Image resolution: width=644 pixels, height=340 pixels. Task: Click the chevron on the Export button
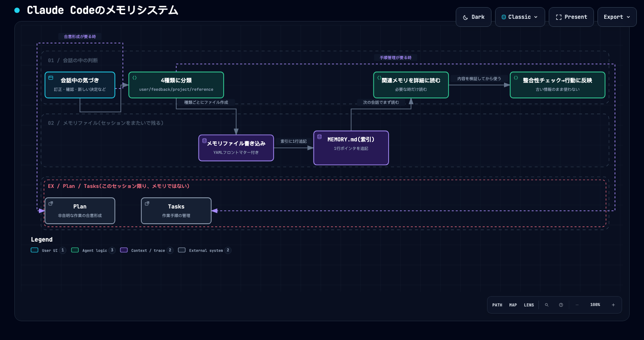tap(628, 17)
